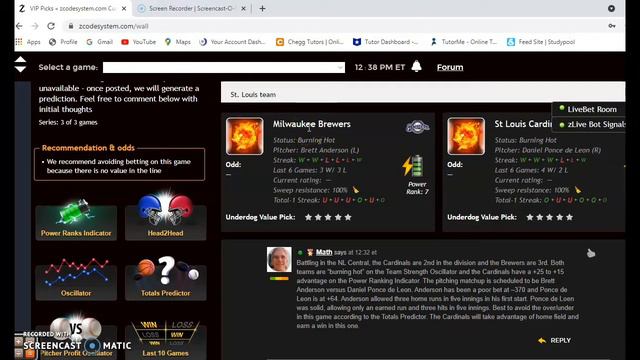Screen dimensions: 640x360
Task: Open the Profile bookmark
Action: tap(63, 42)
